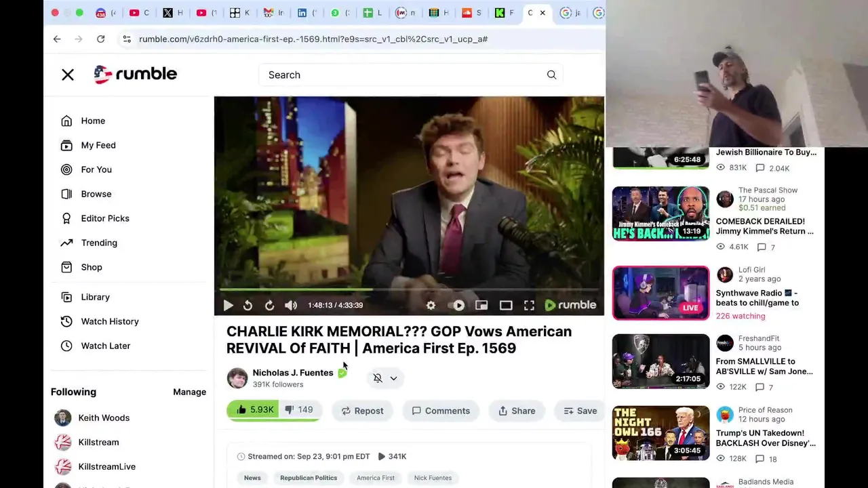The width and height of the screenshot is (868, 488).
Task: Expand the notification options chevron
Action: (x=393, y=378)
